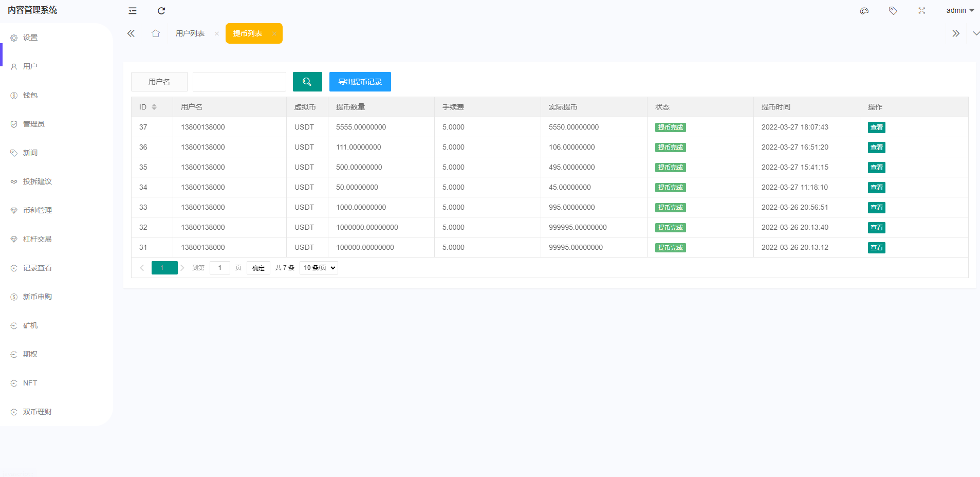Go to the home tab icon

pyautogui.click(x=156, y=33)
